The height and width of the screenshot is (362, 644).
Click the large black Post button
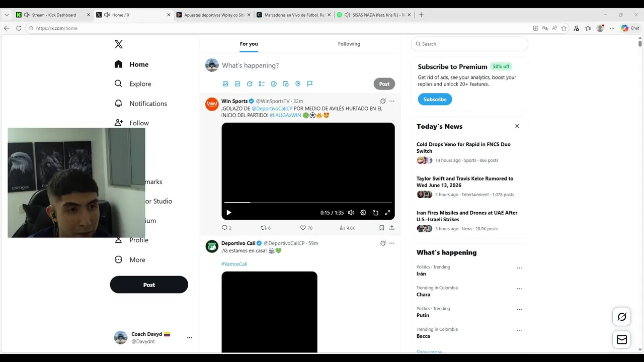pyautogui.click(x=149, y=285)
